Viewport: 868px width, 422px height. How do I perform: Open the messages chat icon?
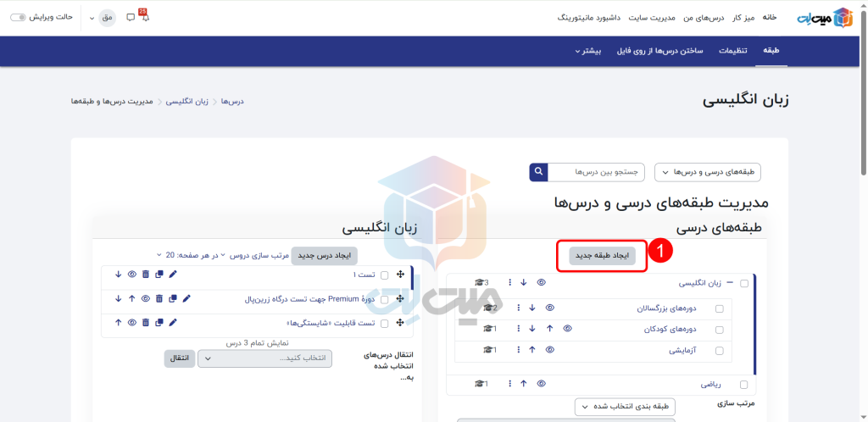(131, 17)
